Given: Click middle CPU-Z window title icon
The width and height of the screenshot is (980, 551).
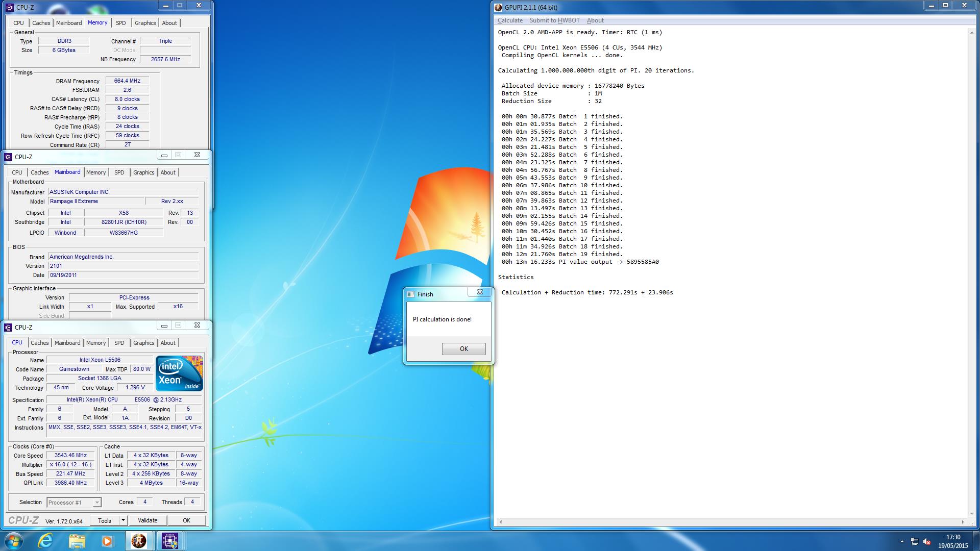Looking at the screenshot, I should [8, 157].
